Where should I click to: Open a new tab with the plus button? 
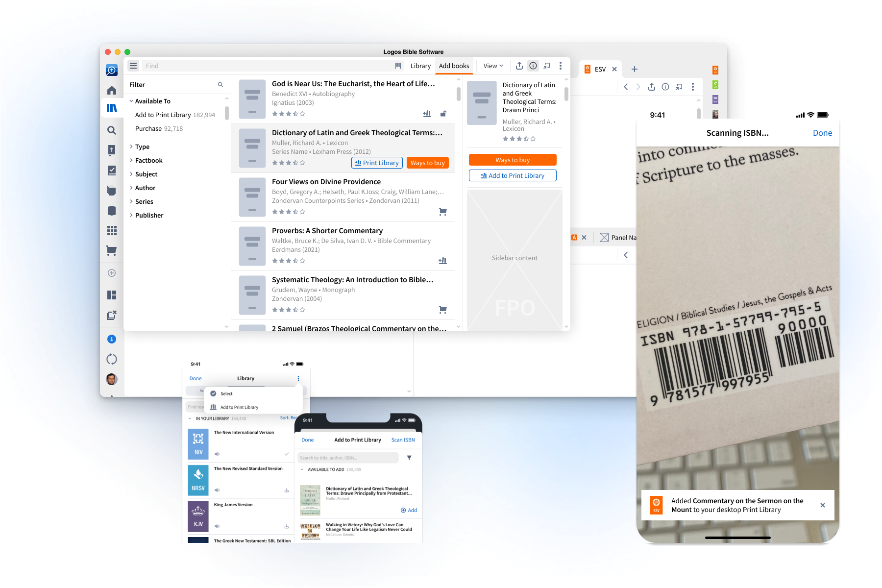(x=635, y=69)
